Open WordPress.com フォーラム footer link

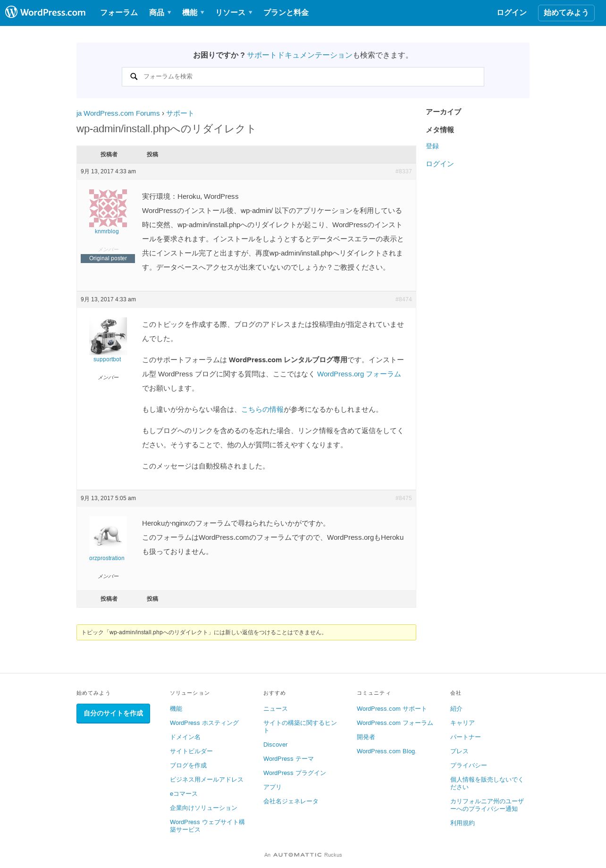click(395, 723)
